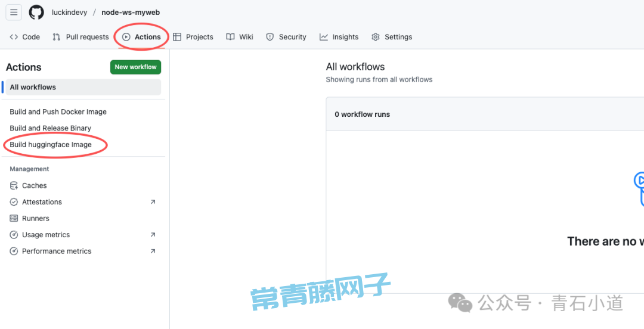644x329 pixels.
Task: Select Build huggingface Image workflow
Action: click(x=51, y=144)
